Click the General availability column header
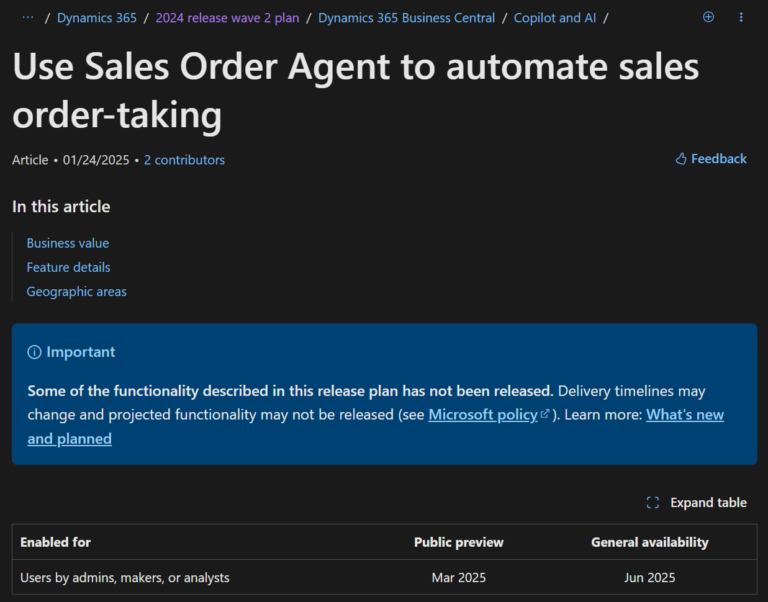Image resolution: width=768 pixels, height=602 pixels. [649, 542]
